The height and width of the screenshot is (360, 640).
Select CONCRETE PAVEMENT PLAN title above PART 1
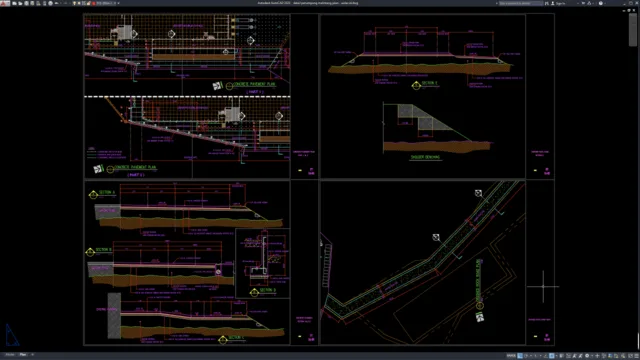coord(254,84)
